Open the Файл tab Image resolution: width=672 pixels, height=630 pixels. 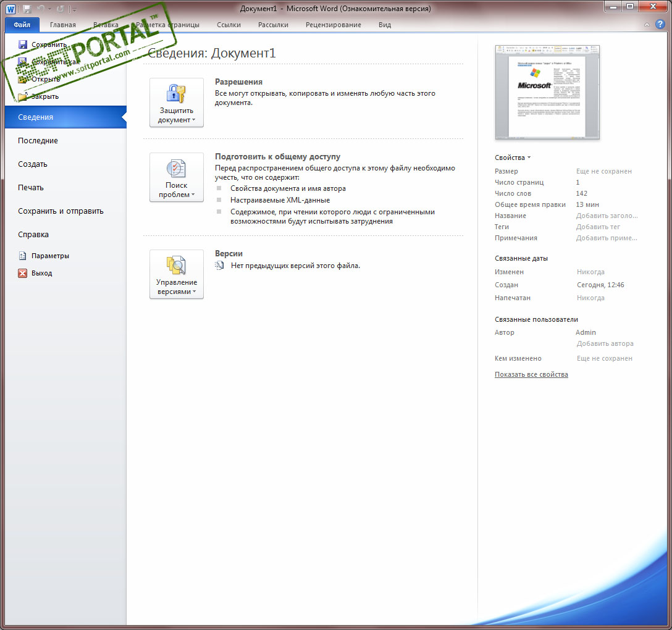pyautogui.click(x=22, y=25)
